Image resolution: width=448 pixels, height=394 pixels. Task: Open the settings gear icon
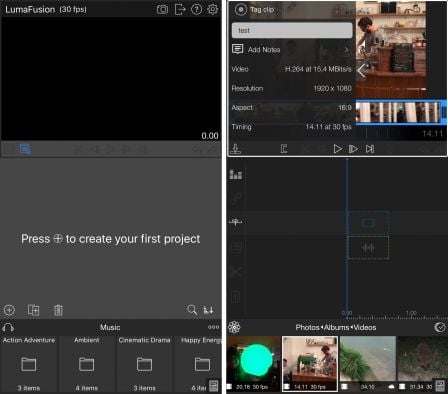click(x=213, y=9)
